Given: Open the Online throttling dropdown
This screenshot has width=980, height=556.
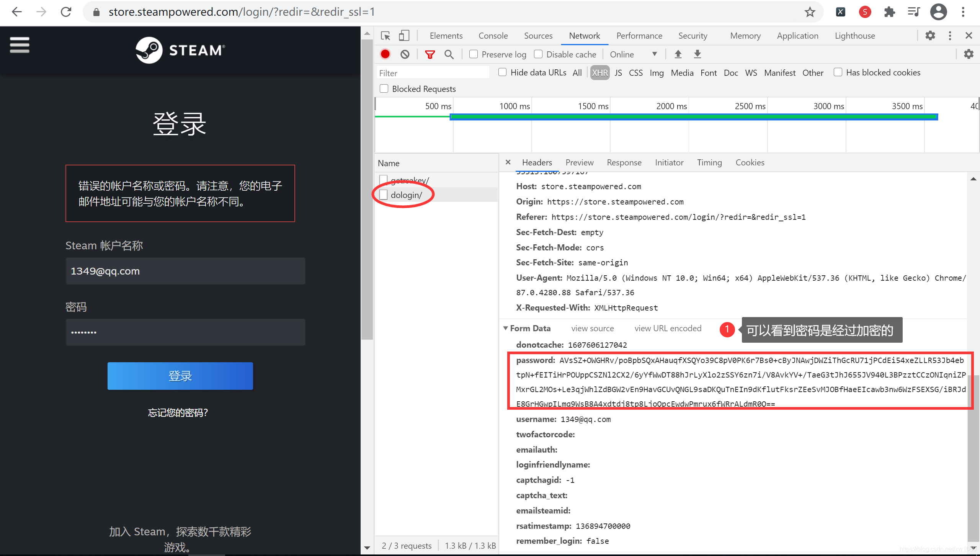Looking at the screenshot, I should 634,54.
